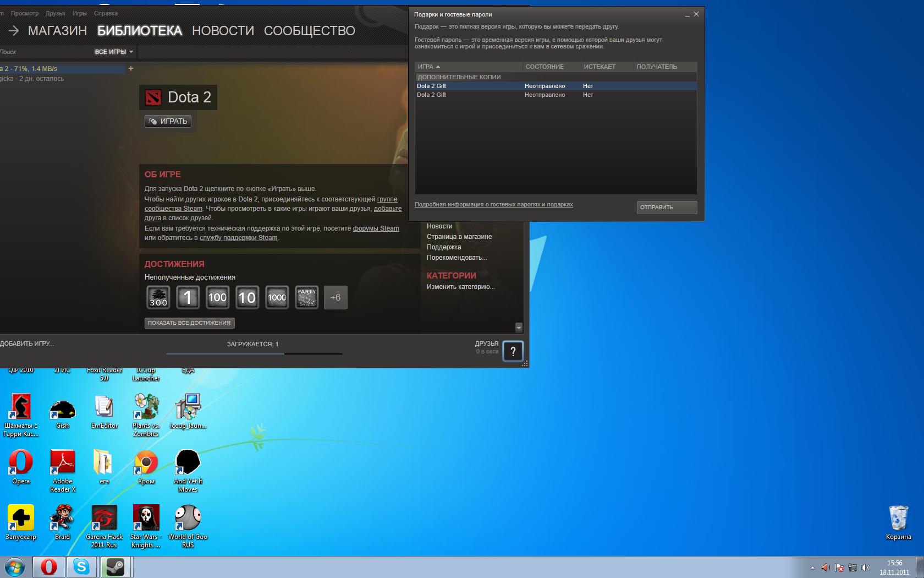Open the And Yet It Moves desktop shortcut
The height and width of the screenshot is (578, 924).
[x=188, y=471]
